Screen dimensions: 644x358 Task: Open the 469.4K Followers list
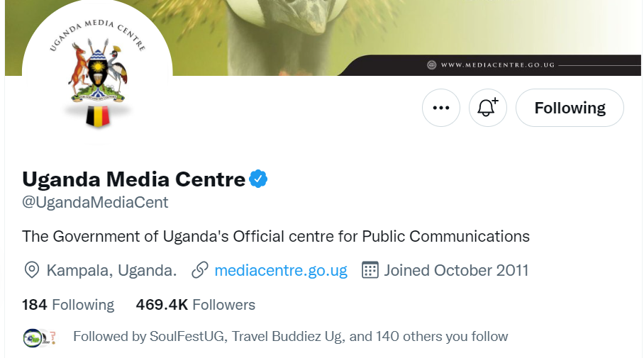[195, 305]
